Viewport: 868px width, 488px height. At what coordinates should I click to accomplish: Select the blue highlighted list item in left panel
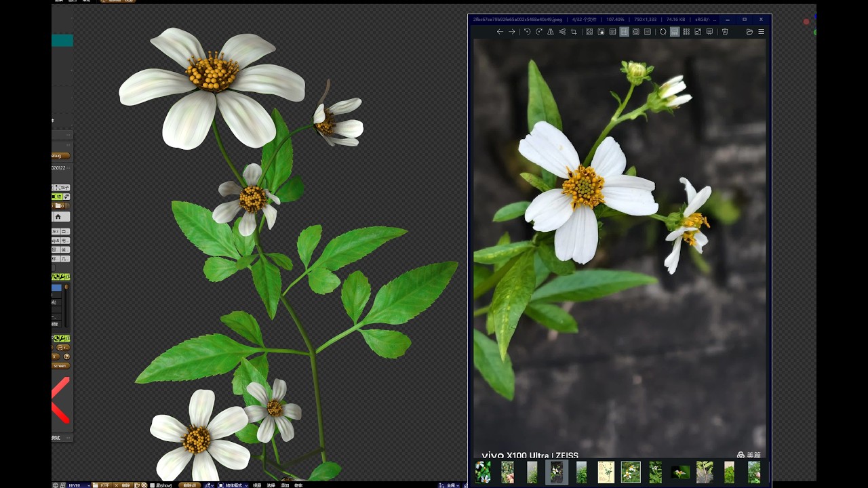(57, 288)
